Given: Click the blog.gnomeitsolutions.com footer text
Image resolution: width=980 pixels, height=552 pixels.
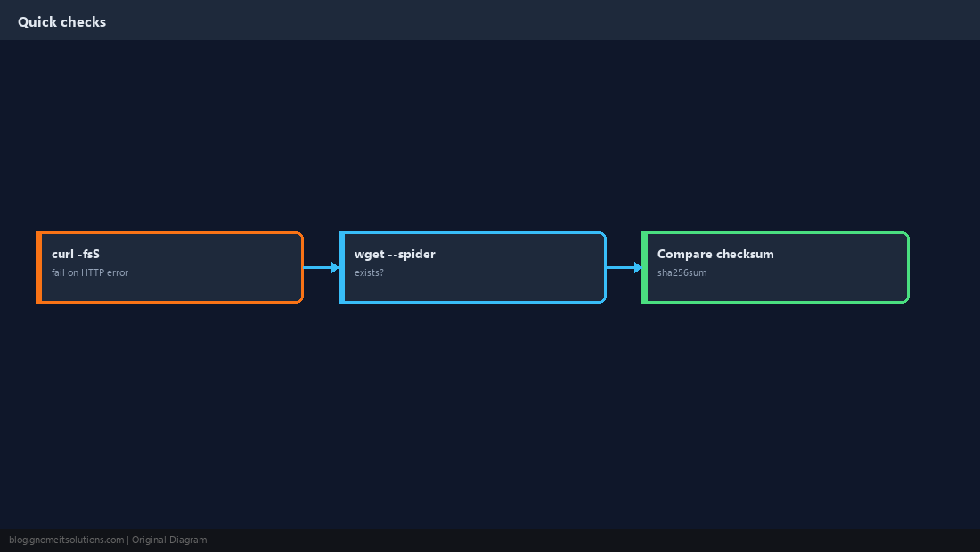Looking at the screenshot, I should pyautogui.click(x=66, y=540).
